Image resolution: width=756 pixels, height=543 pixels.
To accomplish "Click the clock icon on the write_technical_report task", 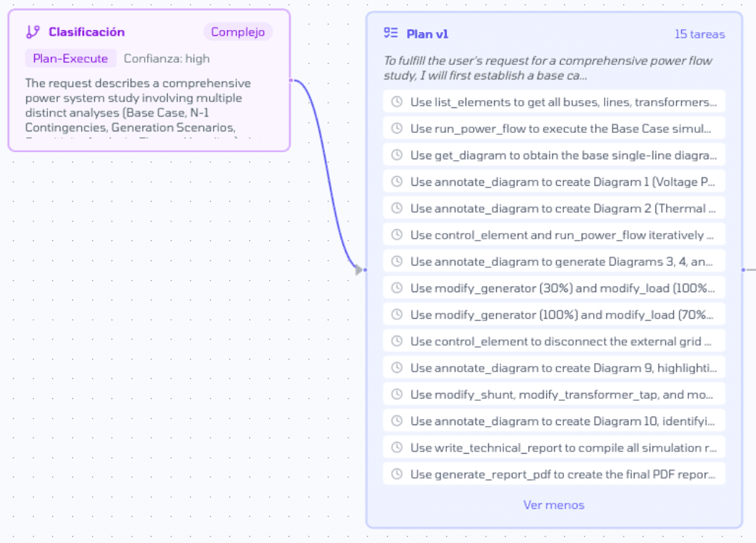I will pyautogui.click(x=397, y=447).
